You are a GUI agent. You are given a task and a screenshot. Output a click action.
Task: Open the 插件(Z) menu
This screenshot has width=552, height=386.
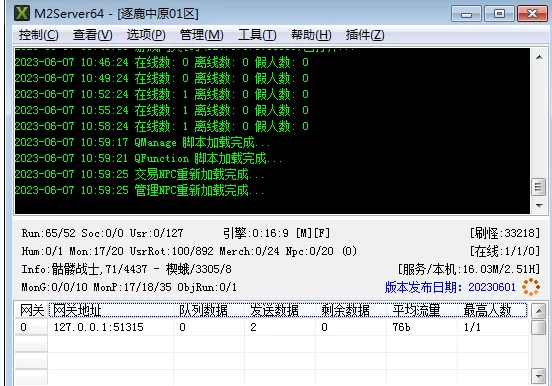click(365, 35)
